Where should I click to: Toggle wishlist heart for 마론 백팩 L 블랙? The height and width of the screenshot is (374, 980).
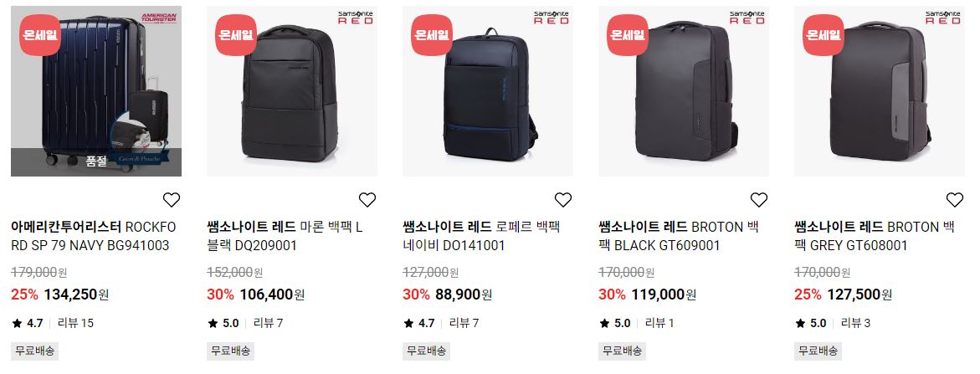367,200
